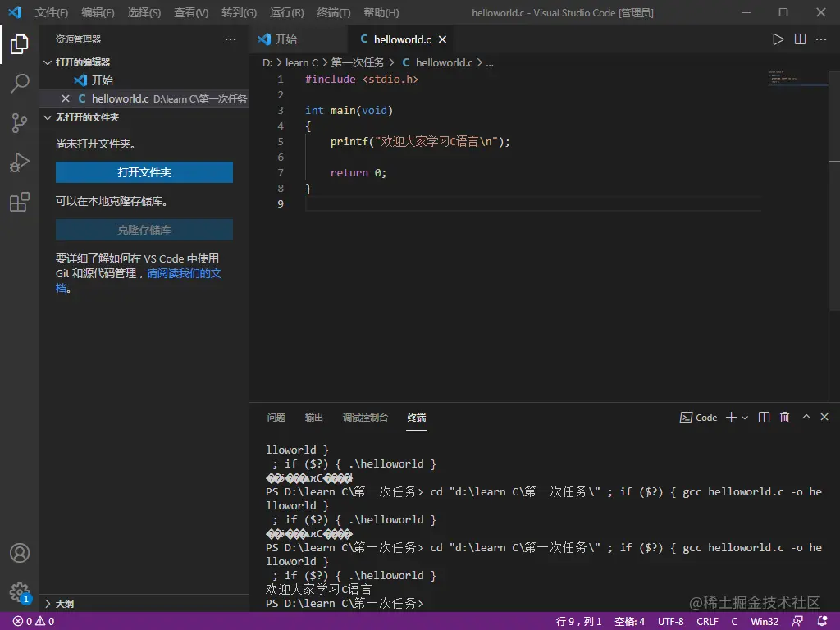Switch to the 问题 panel tab

276,418
